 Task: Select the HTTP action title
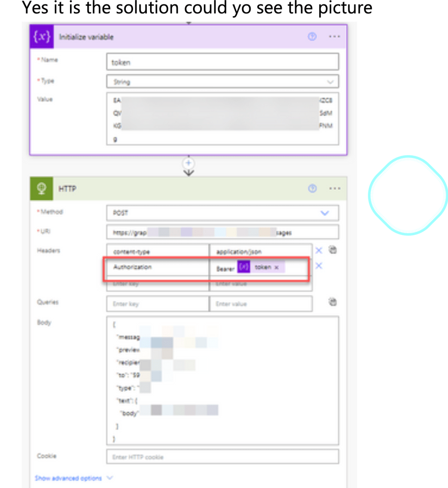coord(67,188)
